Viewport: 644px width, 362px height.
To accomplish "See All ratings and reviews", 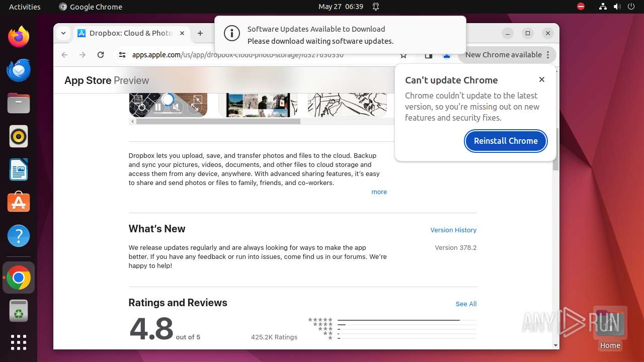I will (x=466, y=304).
